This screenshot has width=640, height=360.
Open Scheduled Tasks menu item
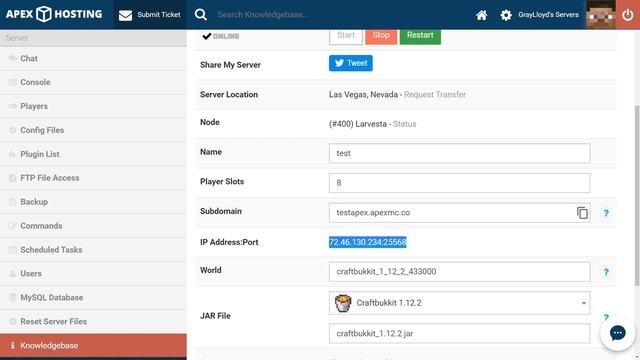[93, 250]
